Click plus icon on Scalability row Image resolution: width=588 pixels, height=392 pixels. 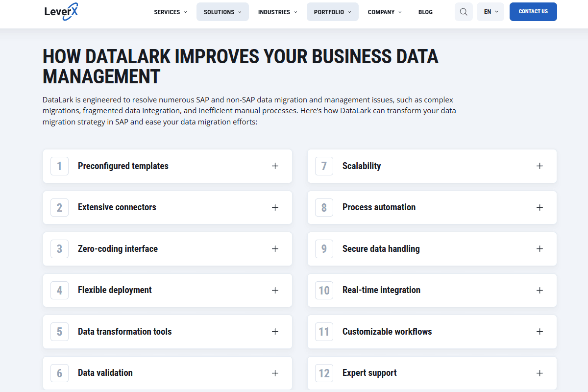[x=539, y=166]
